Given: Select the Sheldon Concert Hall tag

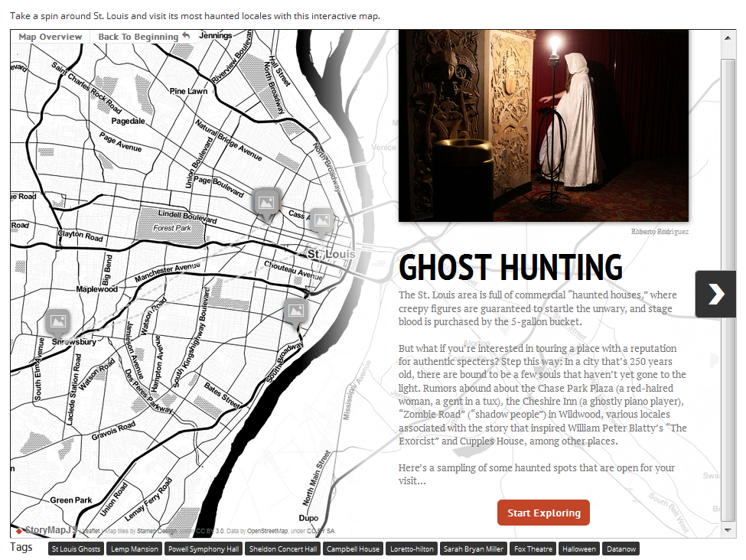Looking at the screenshot, I should pyautogui.click(x=282, y=549).
